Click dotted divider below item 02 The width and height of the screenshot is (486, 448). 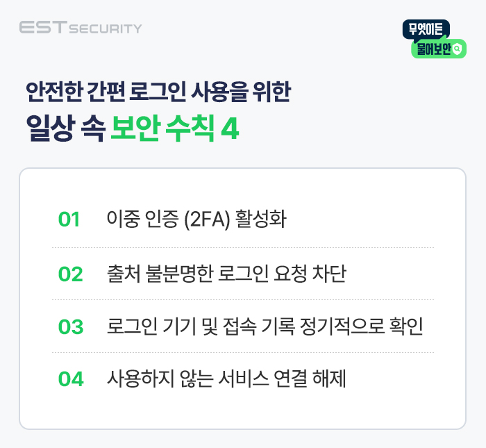(243, 300)
